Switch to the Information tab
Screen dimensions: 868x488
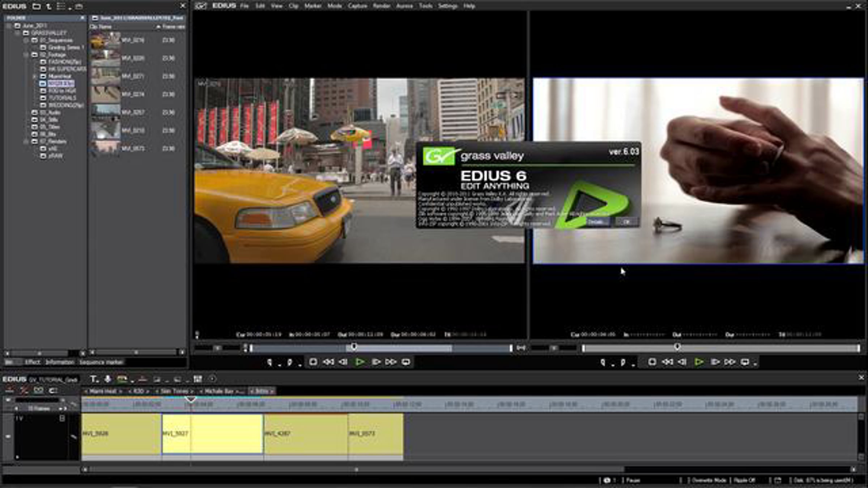pyautogui.click(x=60, y=362)
